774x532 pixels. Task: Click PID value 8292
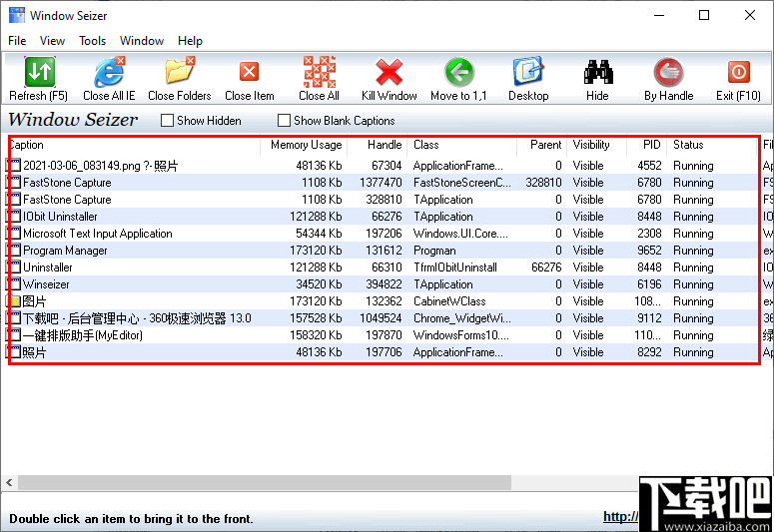click(x=649, y=352)
